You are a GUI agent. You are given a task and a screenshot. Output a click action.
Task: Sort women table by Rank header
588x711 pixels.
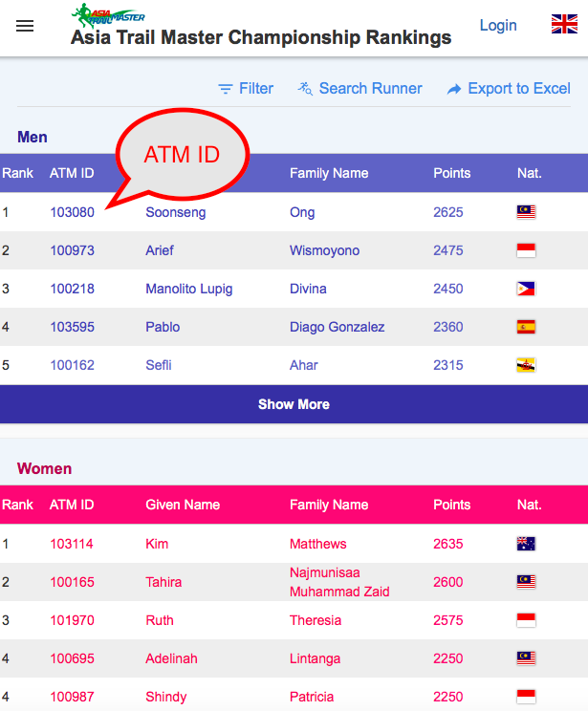tap(18, 505)
